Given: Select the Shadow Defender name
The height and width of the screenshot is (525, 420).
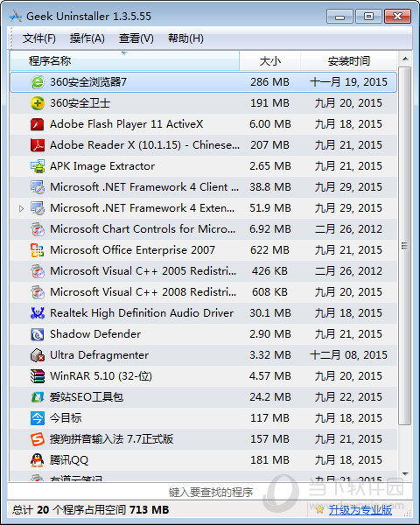Looking at the screenshot, I should click(95, 334).
